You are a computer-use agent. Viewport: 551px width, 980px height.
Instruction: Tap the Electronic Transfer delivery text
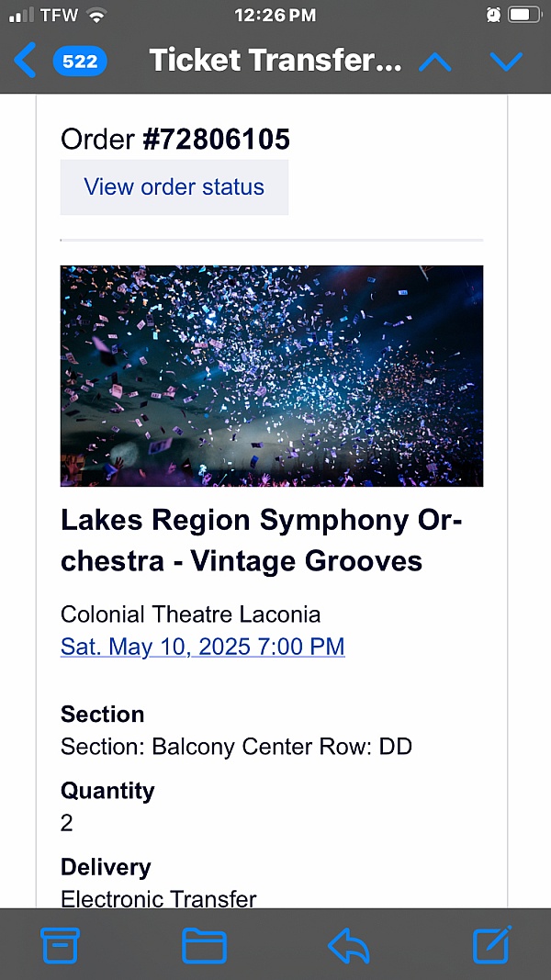(159, 898)
